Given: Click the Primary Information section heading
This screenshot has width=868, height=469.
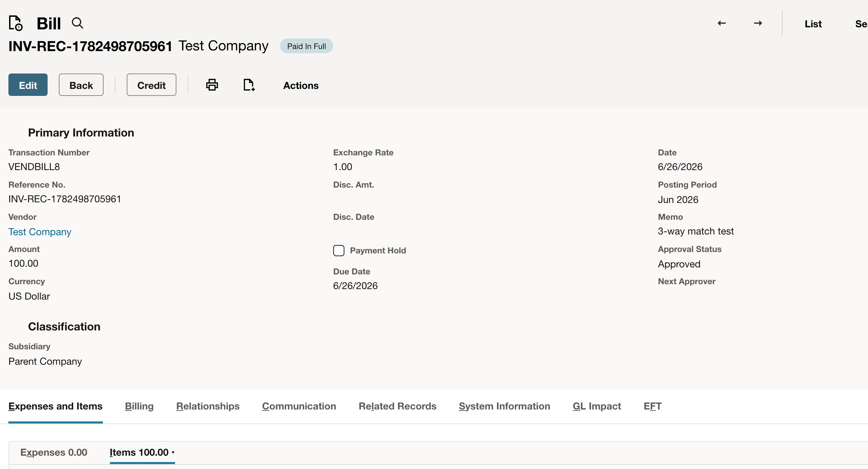Looking at the screenshot, I should pos(81,133).
